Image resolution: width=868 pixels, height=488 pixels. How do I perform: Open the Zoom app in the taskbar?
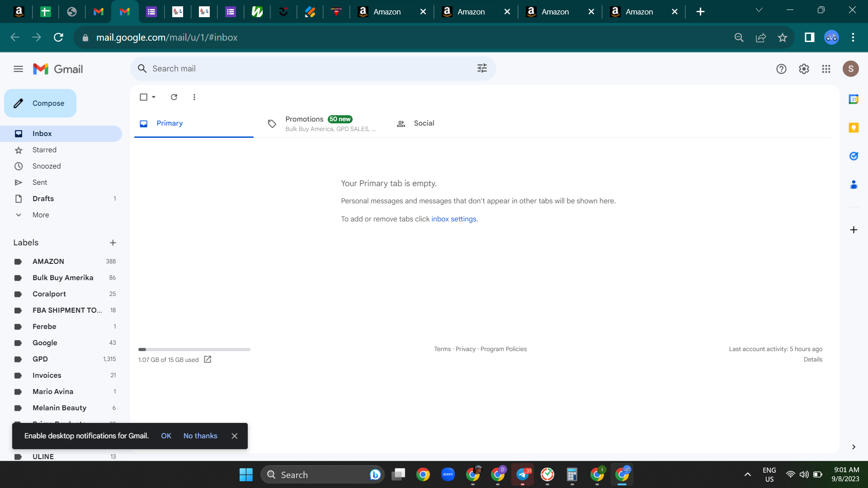pyautogui.click(x=448, y=474)
